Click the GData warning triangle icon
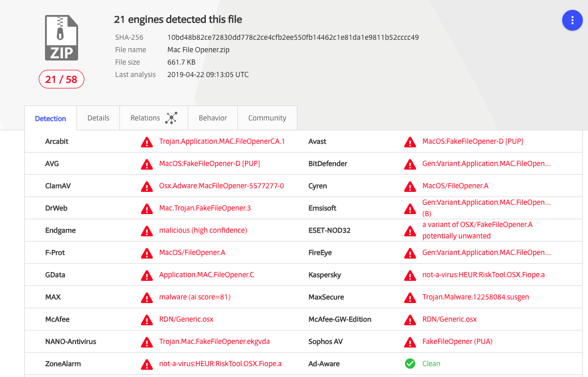This screenshot has height=377, width=588. [x=147, y=276]
